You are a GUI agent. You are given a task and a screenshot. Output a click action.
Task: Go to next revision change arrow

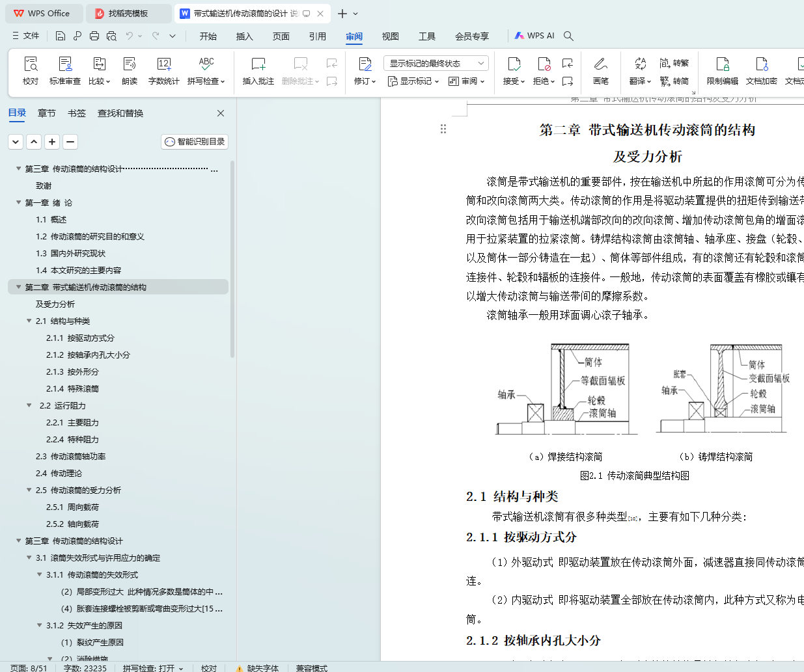tap(568, 81)
